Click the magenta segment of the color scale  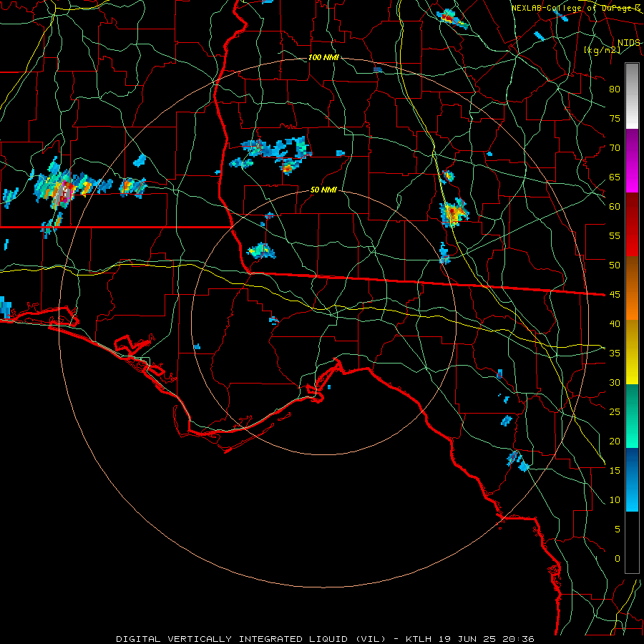tap(632, 162)
